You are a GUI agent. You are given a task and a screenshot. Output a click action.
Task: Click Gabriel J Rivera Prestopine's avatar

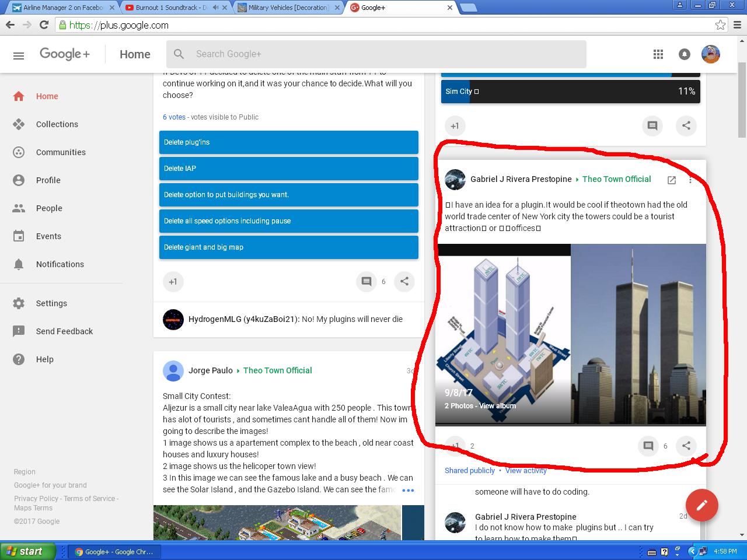point(455,180)
